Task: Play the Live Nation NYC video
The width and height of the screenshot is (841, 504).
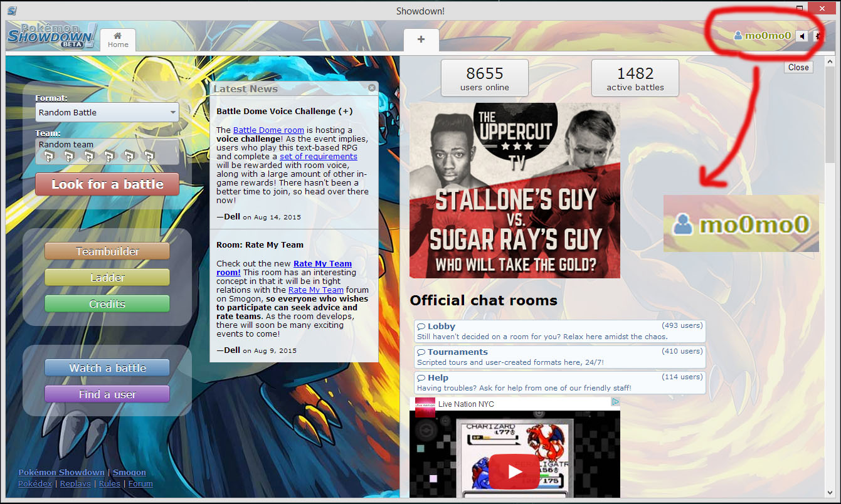Action: pyautogui.click(x=514, y=471)
